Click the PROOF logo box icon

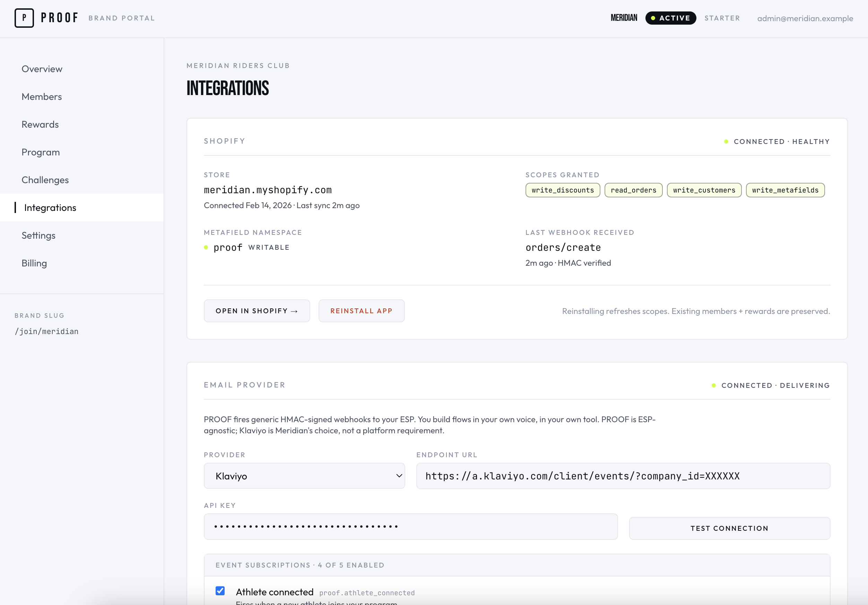click(x=24, y=18)
